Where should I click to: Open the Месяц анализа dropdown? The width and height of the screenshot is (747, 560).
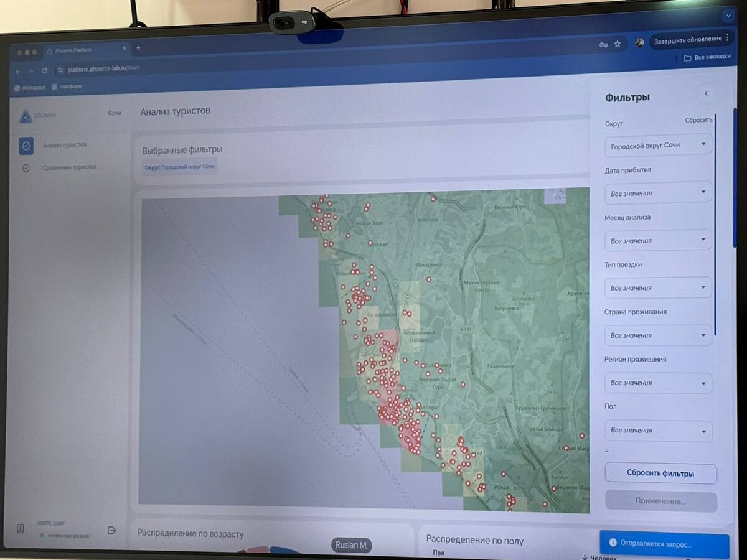[658, 240]
